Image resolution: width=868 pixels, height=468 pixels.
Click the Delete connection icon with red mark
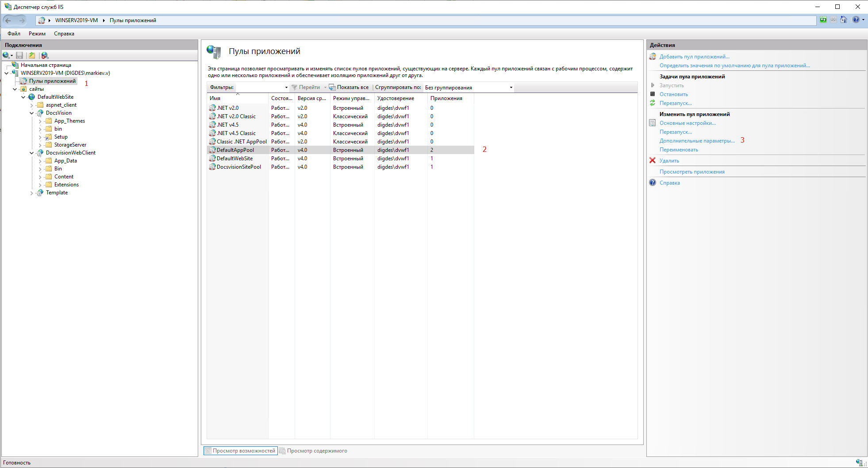45,55
